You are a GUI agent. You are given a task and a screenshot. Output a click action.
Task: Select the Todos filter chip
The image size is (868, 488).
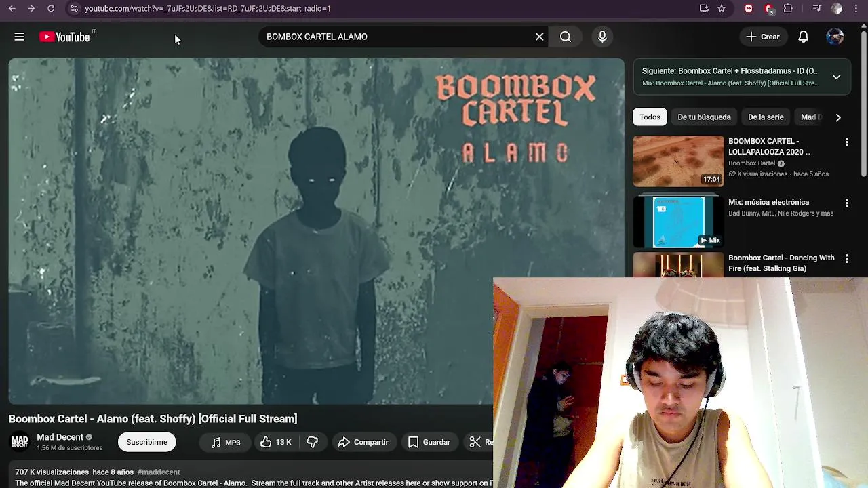pos(650,117)
